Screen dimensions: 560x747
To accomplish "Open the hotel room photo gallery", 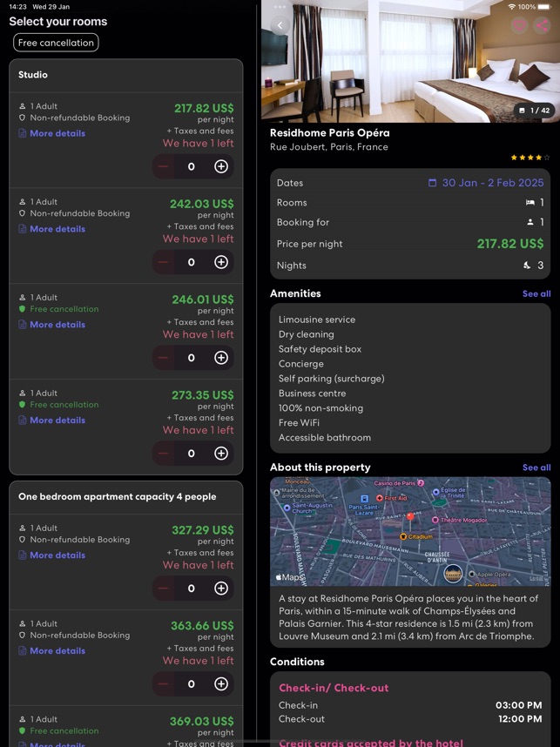I will (410, 61).
